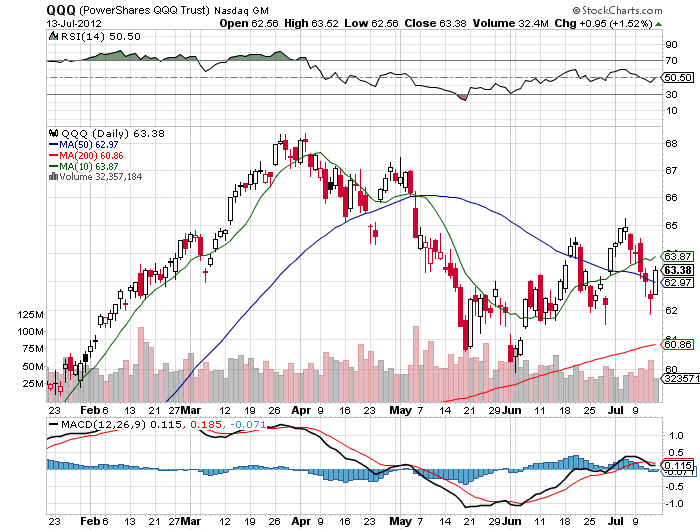Click the RSI 70 overbought level label
Image resolution: width=700 pixels, height=530 pixels.
pyautogui.click(x=671, y=60)
